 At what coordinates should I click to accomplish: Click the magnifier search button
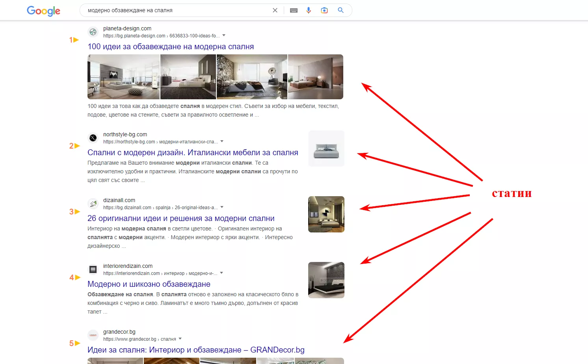[x=341, y=10]
